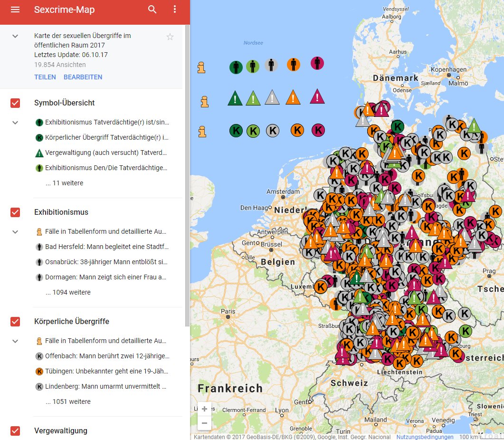Open the hamburger menu in the red header
This screenshot has height=440, width=504.
(x=15, y=10)
